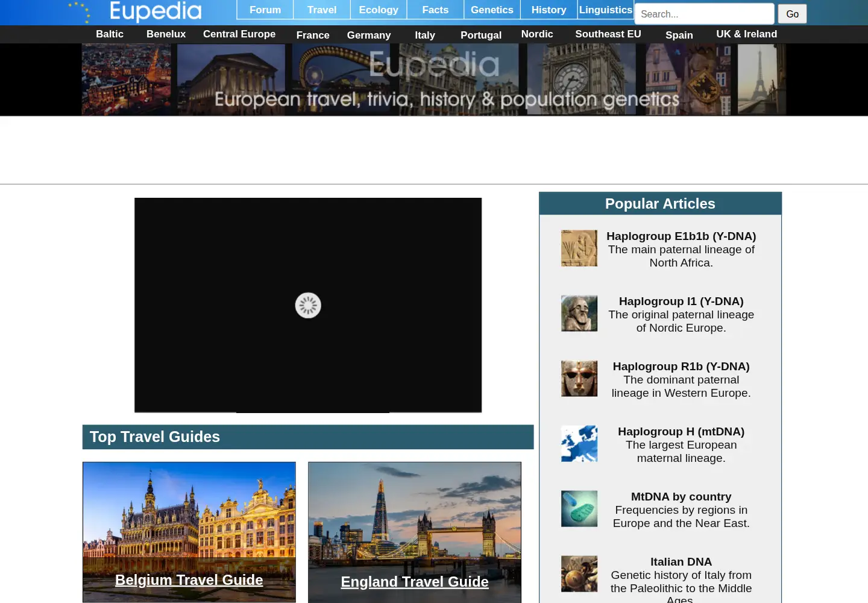The width and height of the screenshot is (868, 603).
Task: Select the Genetics tab
Action: tap(492, 10)
